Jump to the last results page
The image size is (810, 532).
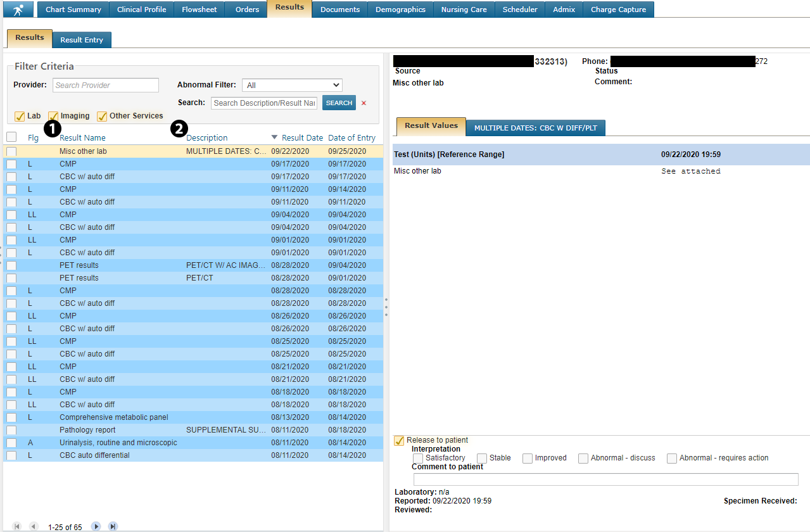coord(113,526)
